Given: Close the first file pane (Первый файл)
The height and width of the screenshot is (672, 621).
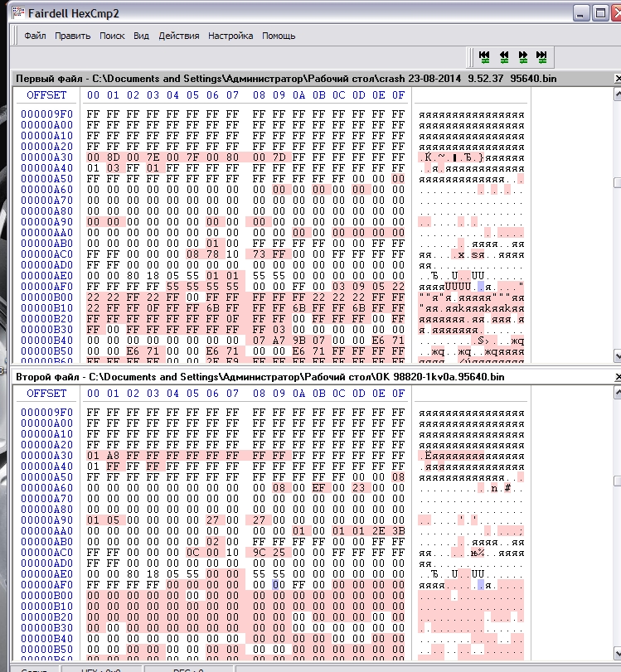Looking at the screenshot, I should [x=618, y=78].
